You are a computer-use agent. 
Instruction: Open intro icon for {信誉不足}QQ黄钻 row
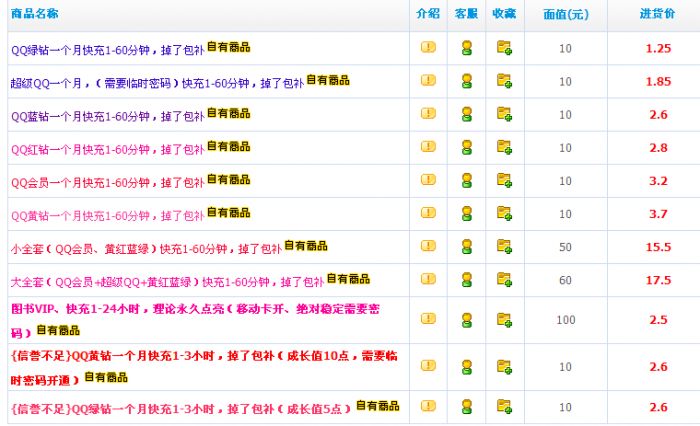[428, 365]
